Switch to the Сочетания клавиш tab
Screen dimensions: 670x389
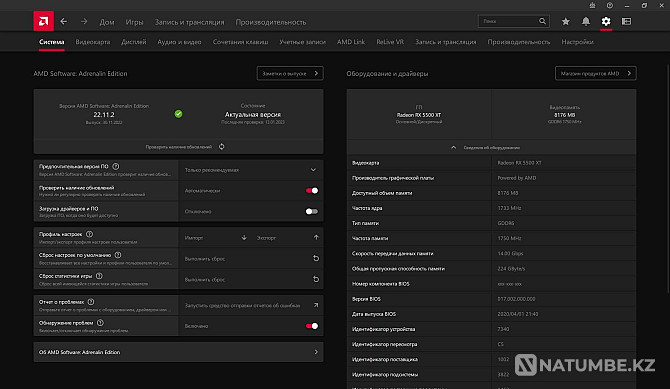click(x=241, y=42)
